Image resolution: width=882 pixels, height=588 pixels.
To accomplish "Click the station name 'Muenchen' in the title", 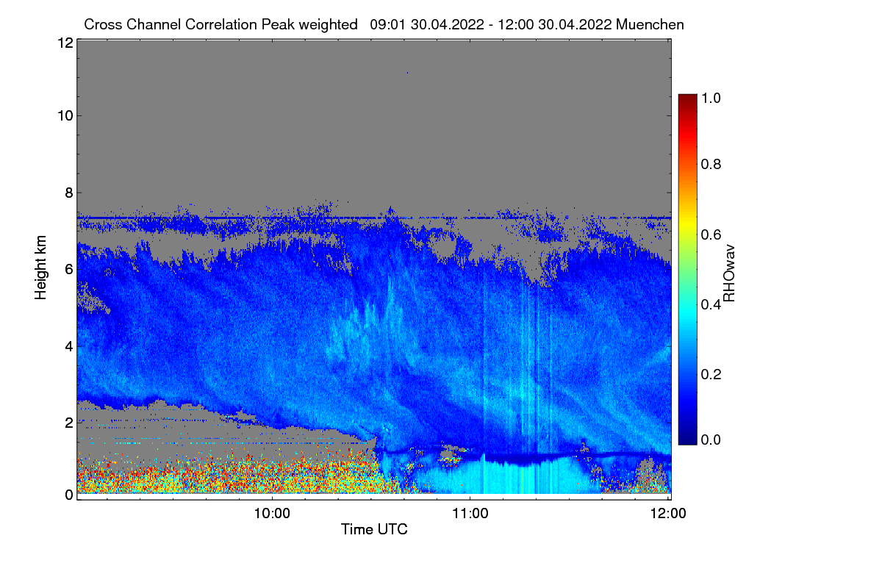I will [650, 24].
